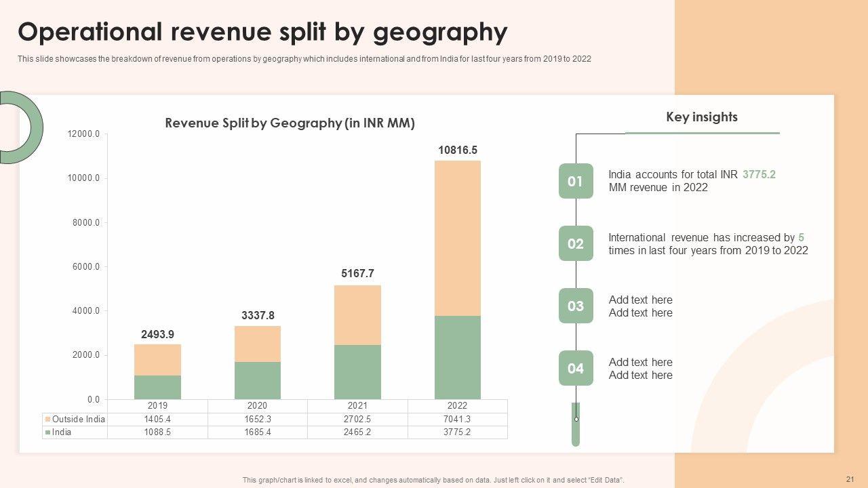Select the 1088.5 table cell
This screenshot has height=488, width=868.
[157, 432]
